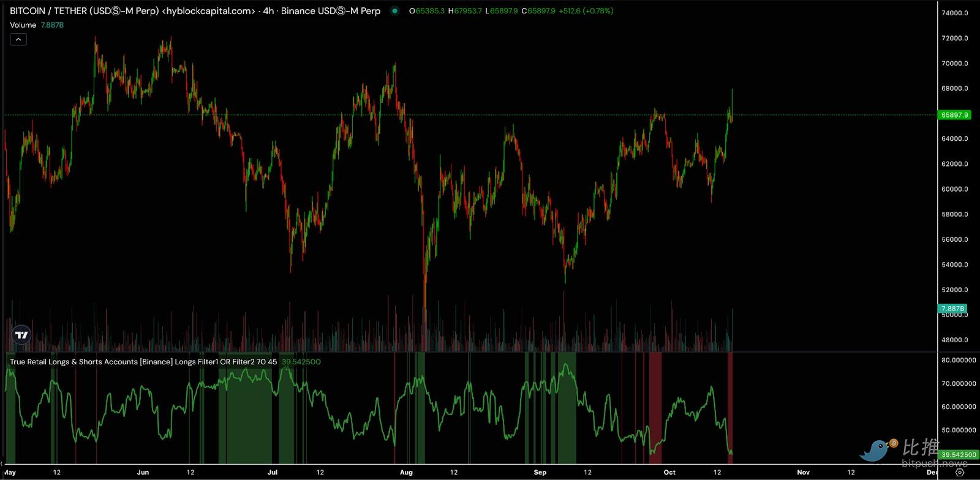Click the Nov label on the time axis
Viewport: 980px width, 480px height.
[803, 472]
